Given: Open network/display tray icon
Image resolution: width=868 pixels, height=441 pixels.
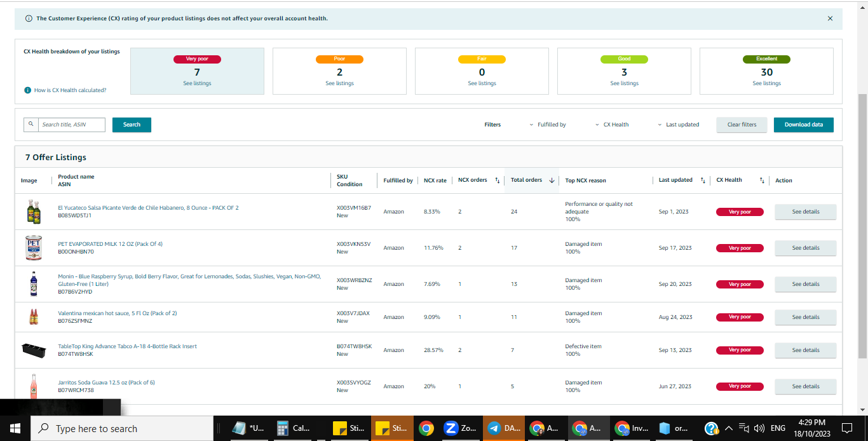Looking at the screenshot, I should 744,428.
